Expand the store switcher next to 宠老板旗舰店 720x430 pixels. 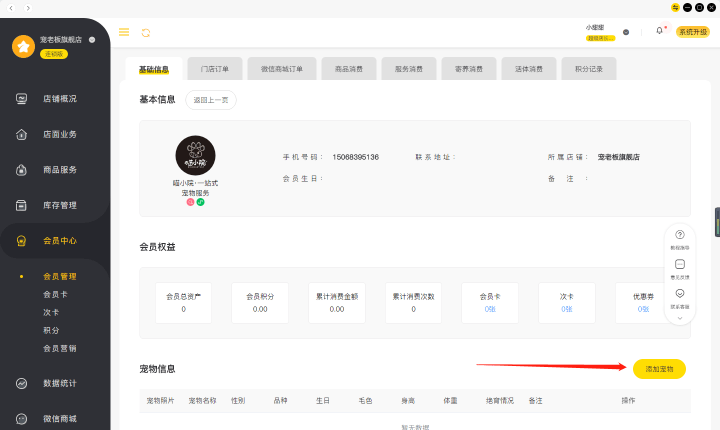pyautogui.click(x=92, y=40)
